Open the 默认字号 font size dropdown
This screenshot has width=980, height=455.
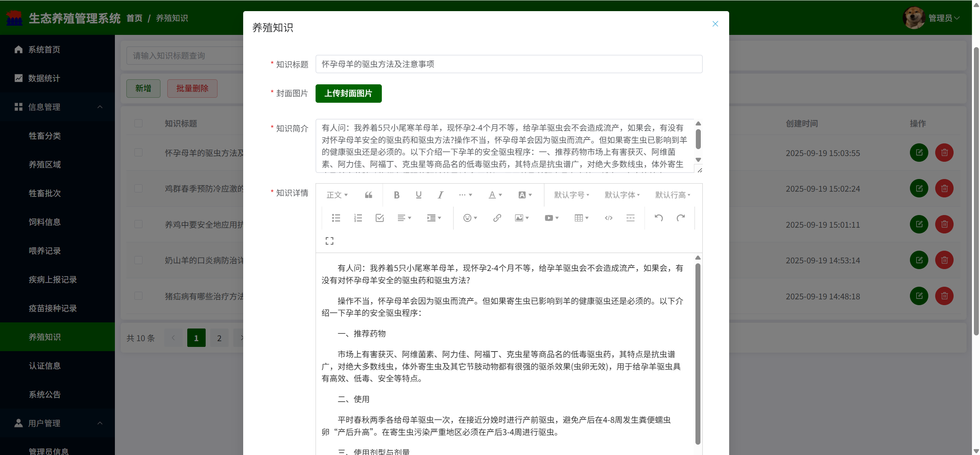[571, 195]
